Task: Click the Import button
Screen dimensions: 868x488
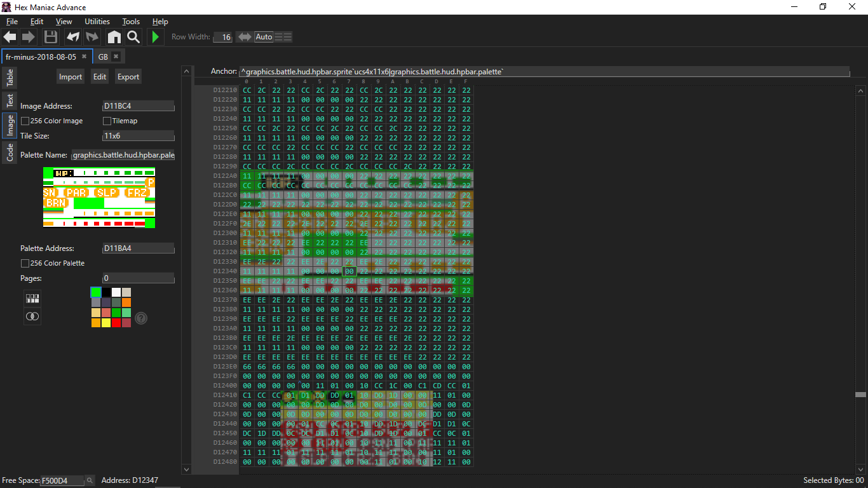Action: coord(71,77)
